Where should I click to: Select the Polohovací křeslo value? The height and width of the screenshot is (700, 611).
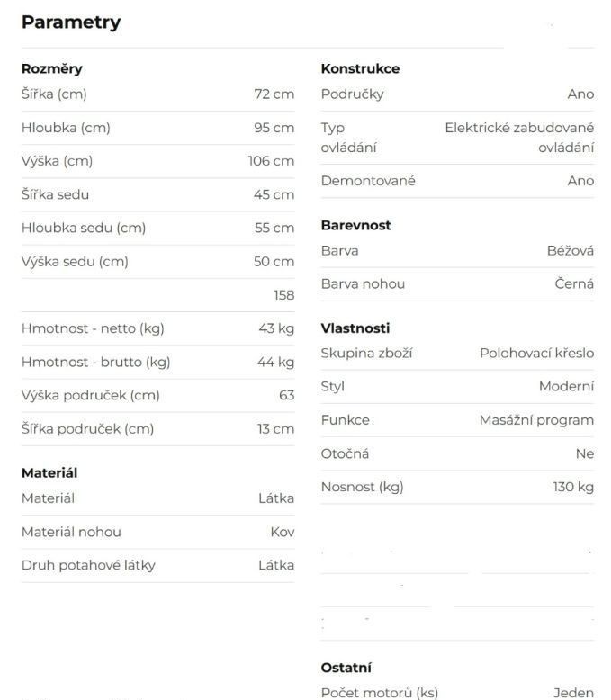coord(536,353)
